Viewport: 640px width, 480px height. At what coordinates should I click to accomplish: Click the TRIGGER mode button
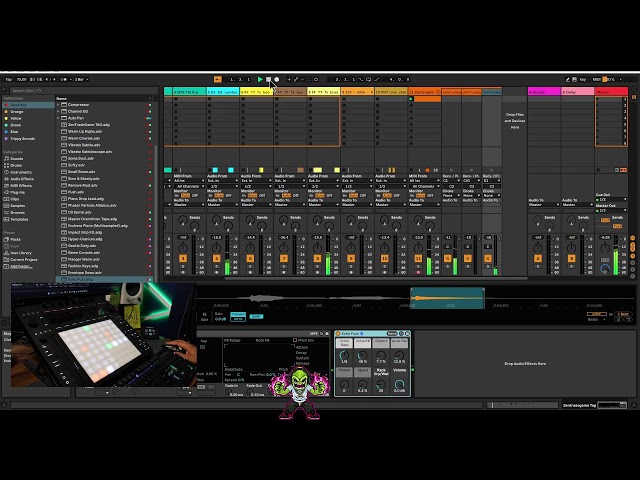[x=238, y=315]
